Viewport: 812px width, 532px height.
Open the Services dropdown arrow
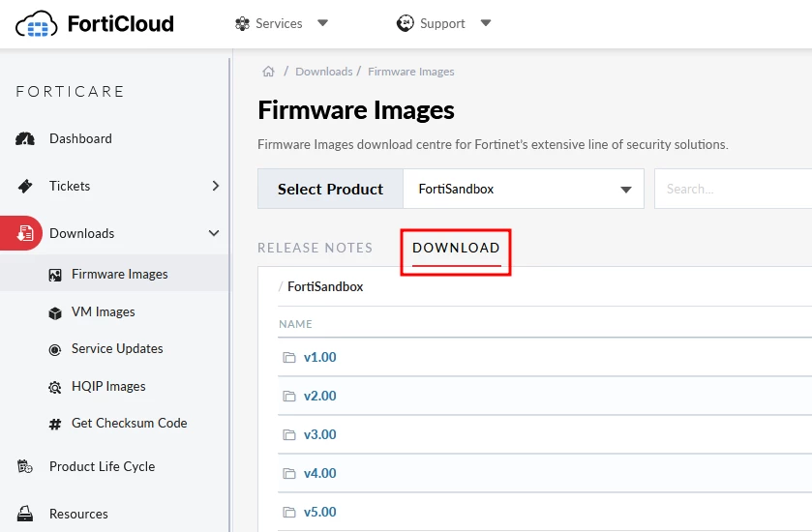[322, 23]
